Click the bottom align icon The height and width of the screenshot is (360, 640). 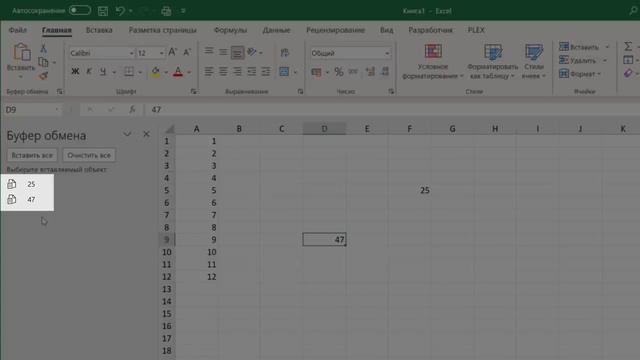(237, 52)
